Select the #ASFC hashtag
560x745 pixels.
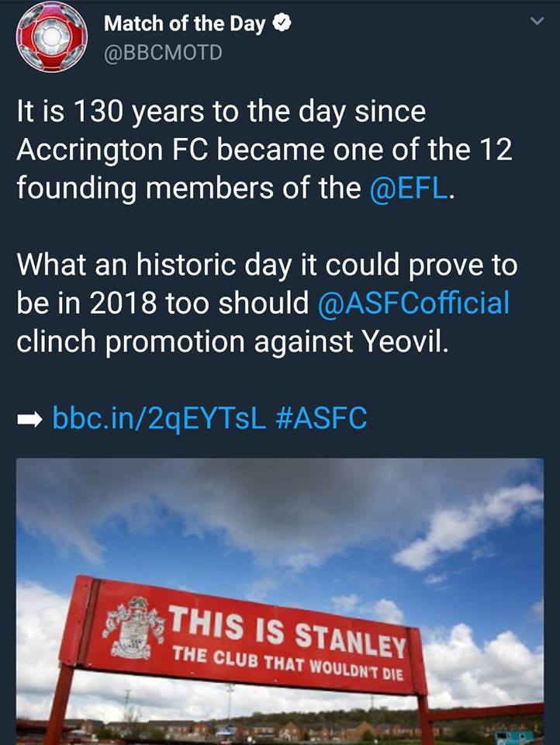(321, 419)
